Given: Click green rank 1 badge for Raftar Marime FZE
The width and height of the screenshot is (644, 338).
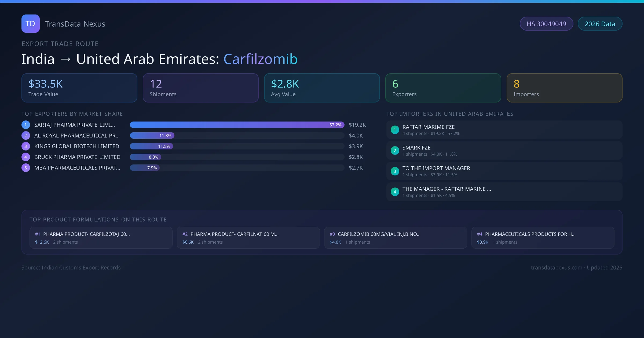Looking at the screenshot, I should (395, 130).
